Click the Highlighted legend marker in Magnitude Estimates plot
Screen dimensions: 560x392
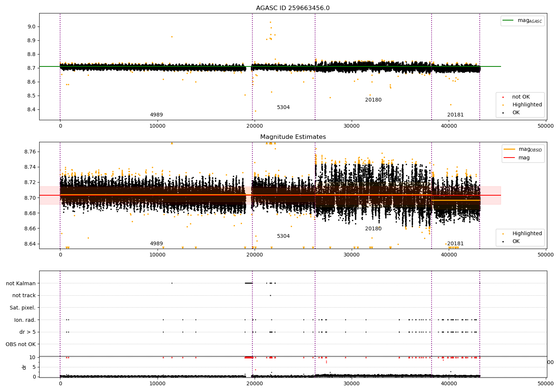tap(503, 234)
